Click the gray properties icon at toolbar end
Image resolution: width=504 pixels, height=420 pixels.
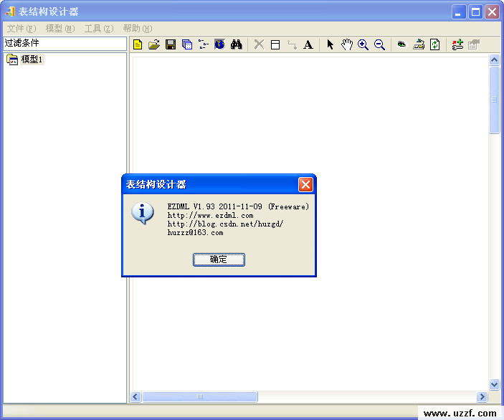[474, 44]
